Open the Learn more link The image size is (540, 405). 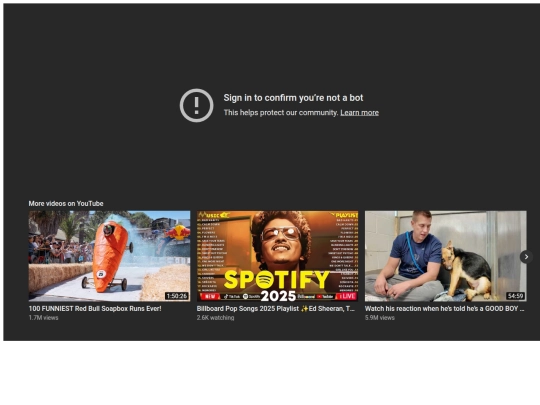[x=359, y=113]
